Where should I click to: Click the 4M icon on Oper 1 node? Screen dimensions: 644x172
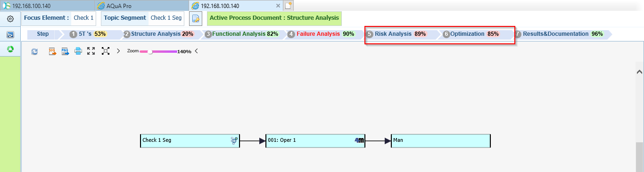pos(359,140)
